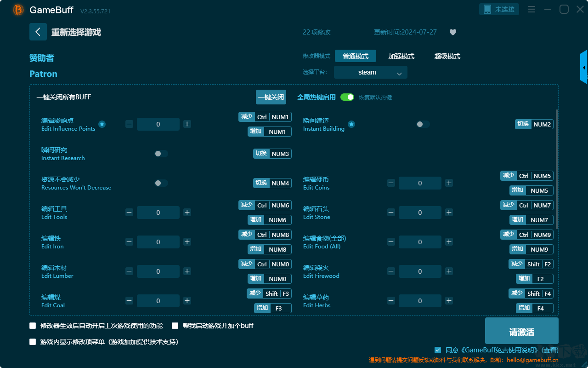Disable the 全局热键启用 global hotkey switch

[347, 97]
